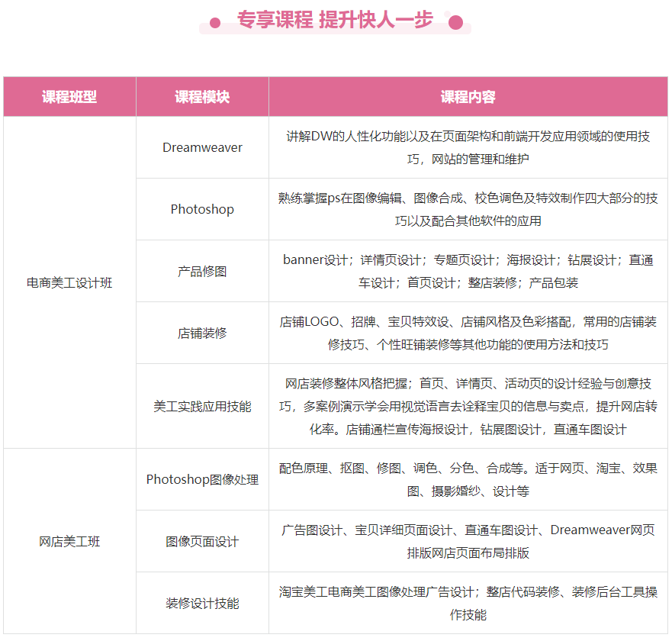Click the description starting 淘宝美工电商美工图像处理
This screenshot has height=641, width=672.
tap(468, 603)
